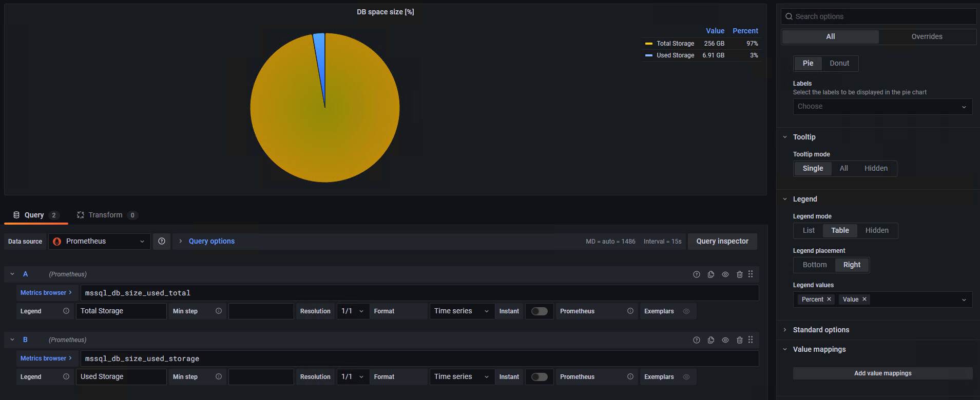
Task: Click Exemplars eye icon in query B
Action: coord(686,377)
